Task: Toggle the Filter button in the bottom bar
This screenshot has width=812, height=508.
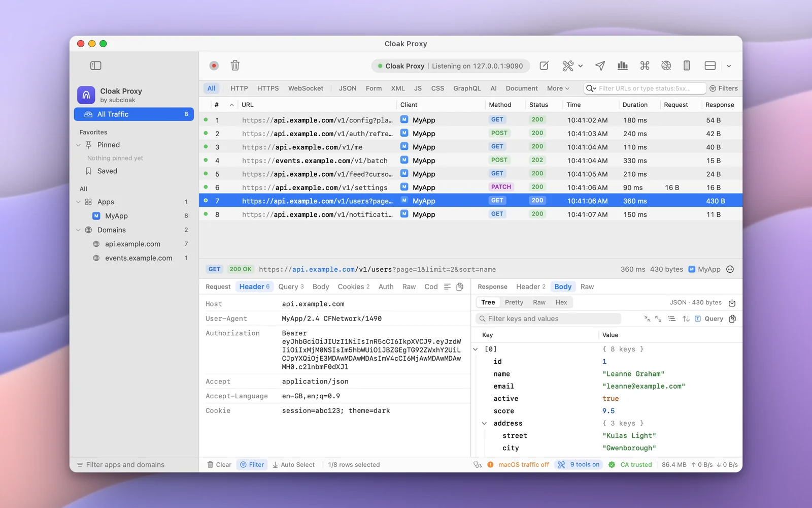Action: tap(252, 465)
